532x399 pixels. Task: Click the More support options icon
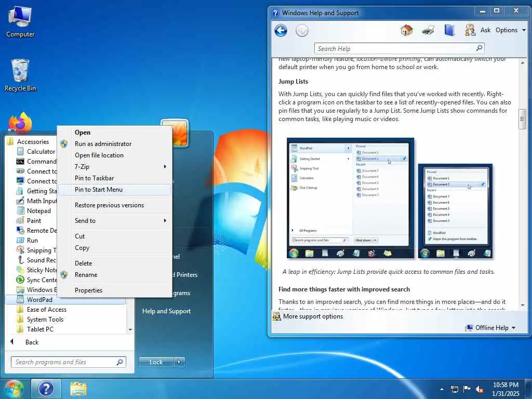(277, 316)
